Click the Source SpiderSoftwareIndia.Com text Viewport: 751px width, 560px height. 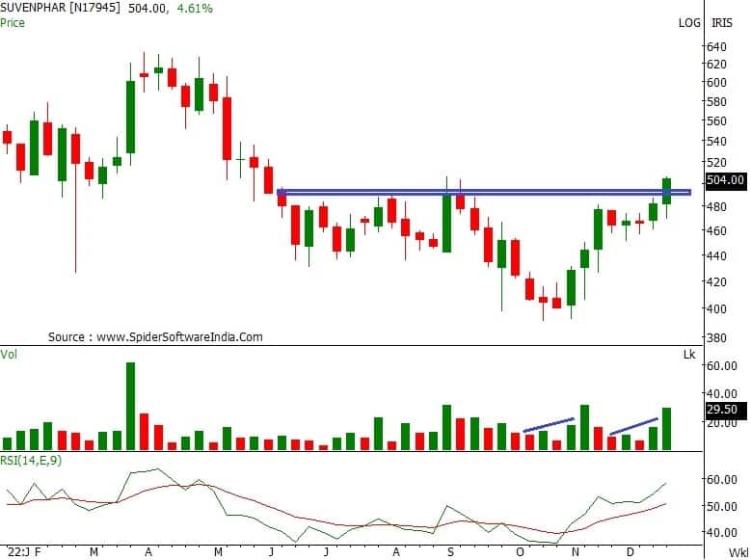tap(155, 337)
